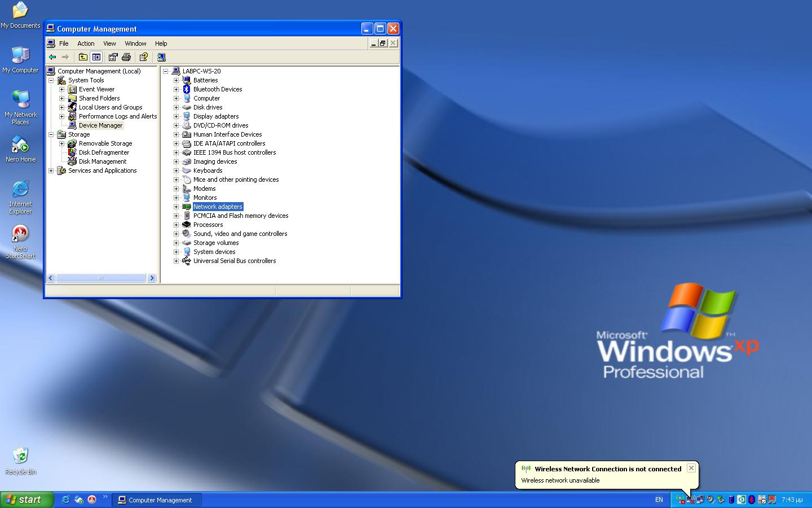This screenshot has height=508, width=812.
Task: Select PCMCIA and Flash memory devices
Action: click(x=241, y=216)
